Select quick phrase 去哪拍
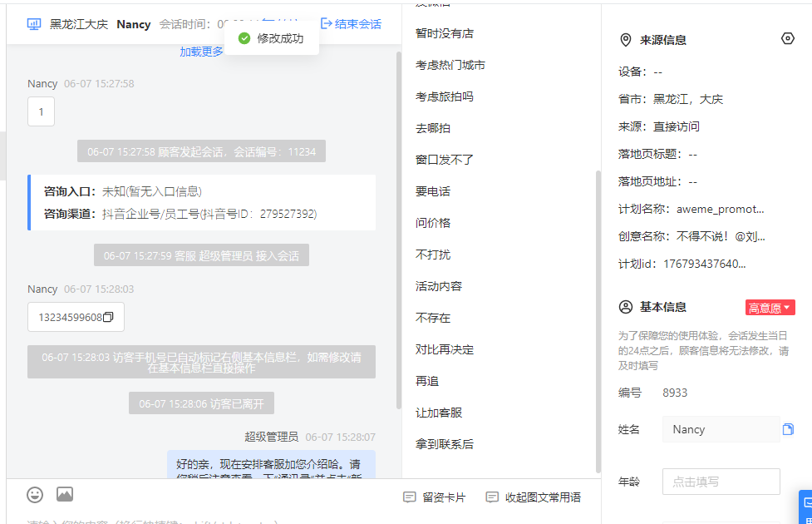812x524 pixels. pyautogui.click(x=433, y=128)
